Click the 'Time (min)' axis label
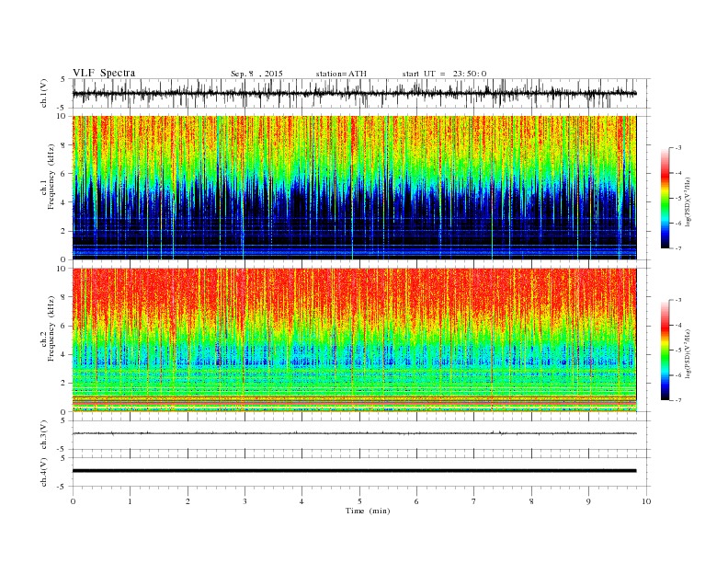The width and height of the screenshot is (728, 563). (x=368, y=511)
